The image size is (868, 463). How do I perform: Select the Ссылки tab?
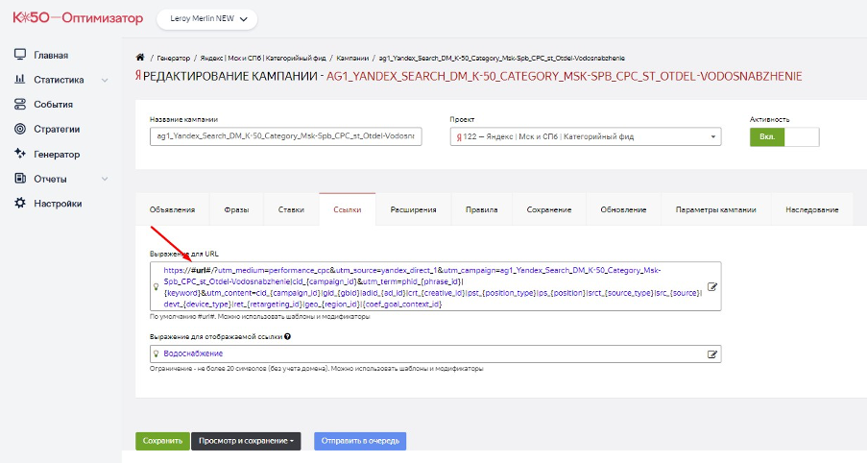(347, 210)
